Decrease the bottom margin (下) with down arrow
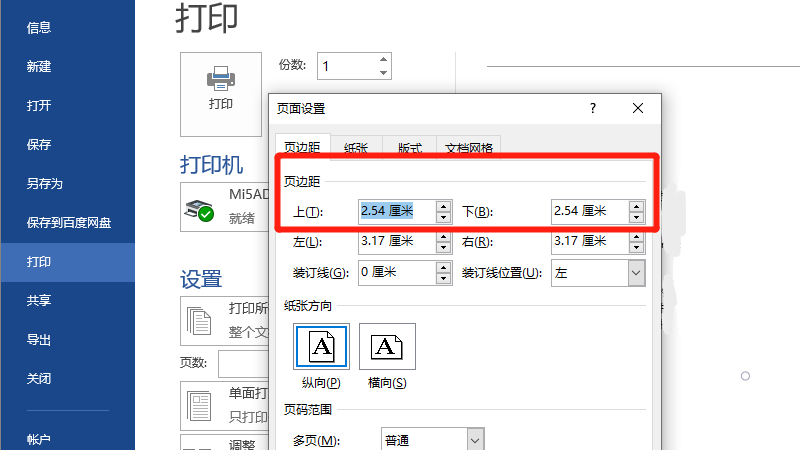Image resolution: width=800 pixels, height=450 pixels. click(x=636, y=217)
